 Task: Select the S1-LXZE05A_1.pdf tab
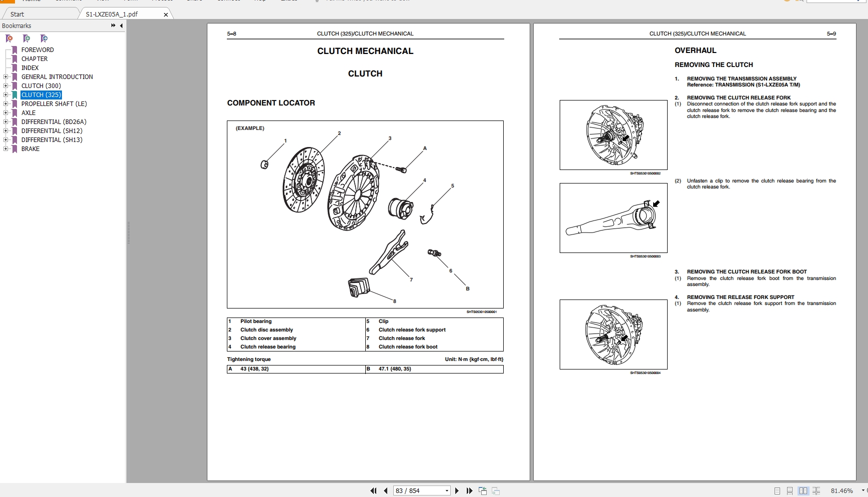point(112,14)
